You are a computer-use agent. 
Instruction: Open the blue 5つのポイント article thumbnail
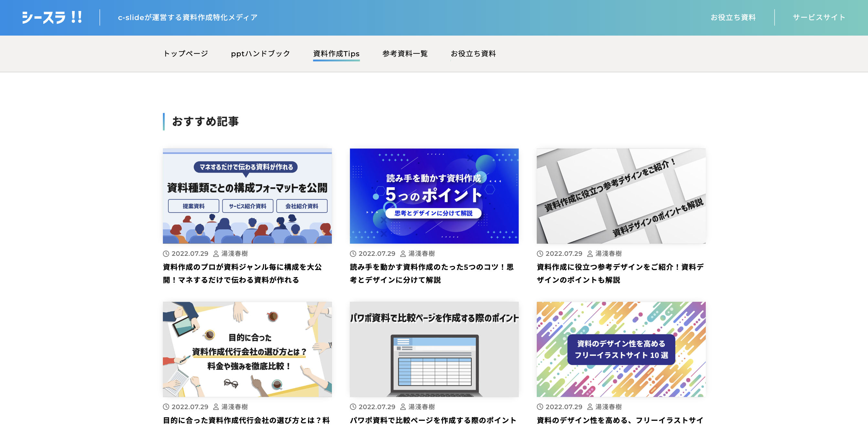pos(434,196)
